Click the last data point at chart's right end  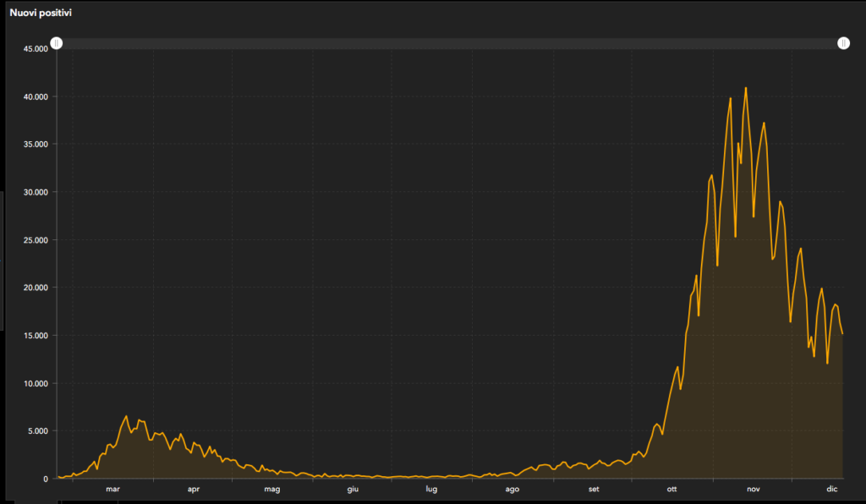pyautogui.click(x=842, y=334)
